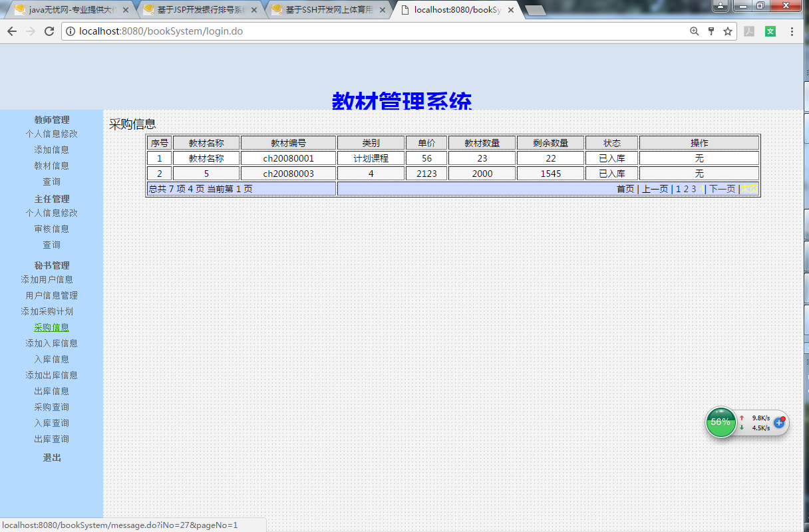The height and width of the screenshot is (532, 809).
Task: Click the 计划课程 category cell
Action: point(371,158)
